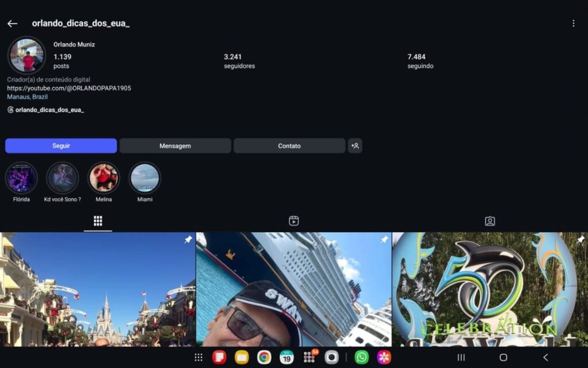Open Calendar app showing 19
This screenshot has width=588, height=368.
click(x=287, y=357)
